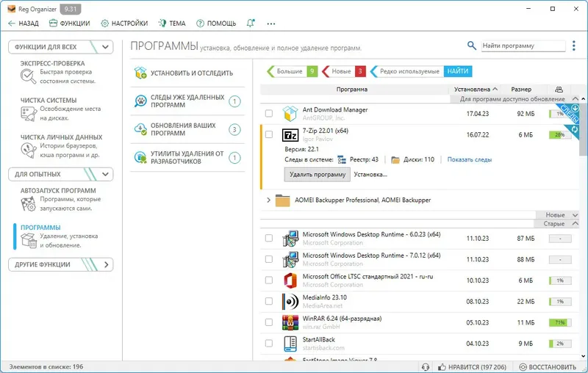Click the Desktop Runtime 6.0.23 icon
The image size is (588, 373).
coord(290,239)
